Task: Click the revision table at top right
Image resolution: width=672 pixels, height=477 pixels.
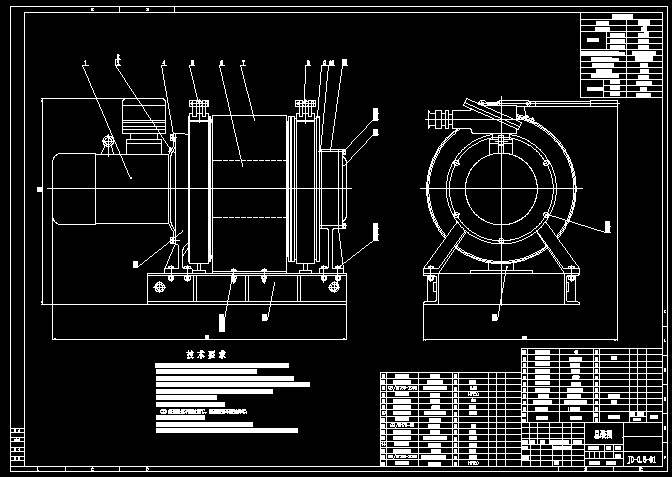Action: click(x=621, y=55)
